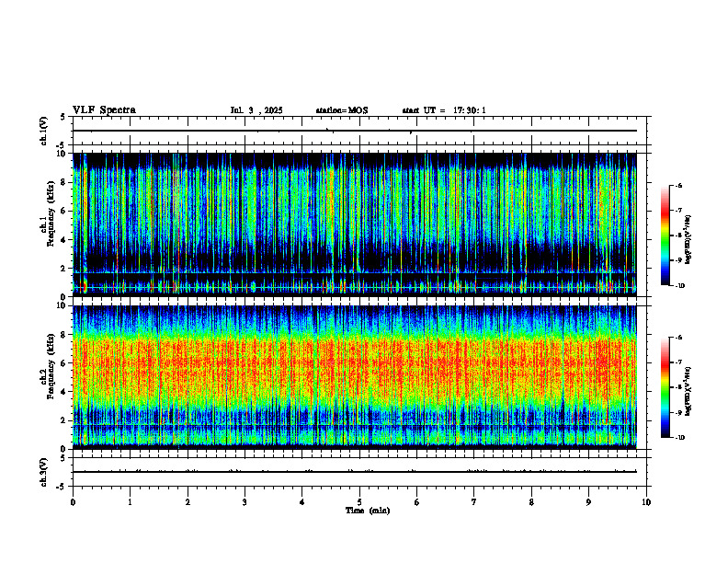The height and width of the screenshot is (563, 728).
Task: Click inside the ch.1 frequency spectrogram panel
Action: click(355, 224)
